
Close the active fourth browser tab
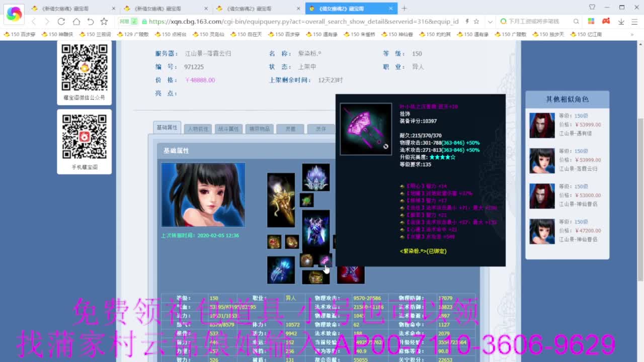(391, 9)
